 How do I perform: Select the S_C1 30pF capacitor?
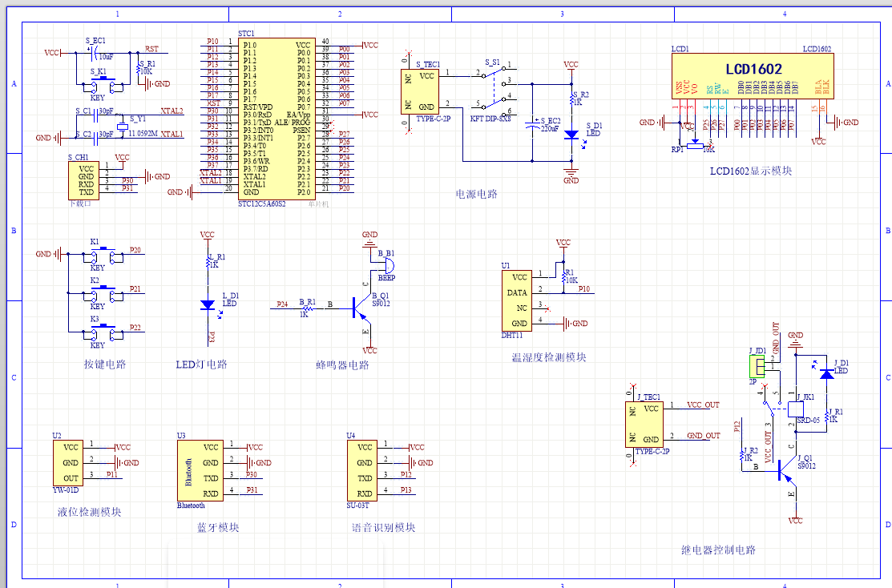[95, 115]
